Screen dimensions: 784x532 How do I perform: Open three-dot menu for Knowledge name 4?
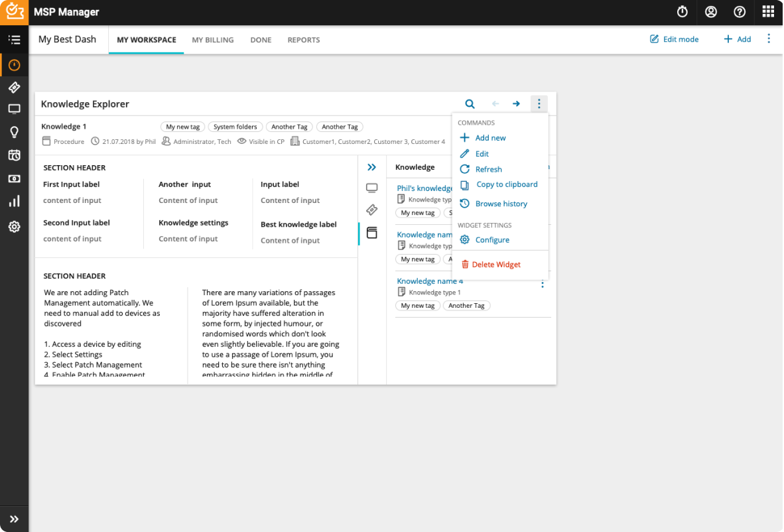coord(543,284)
